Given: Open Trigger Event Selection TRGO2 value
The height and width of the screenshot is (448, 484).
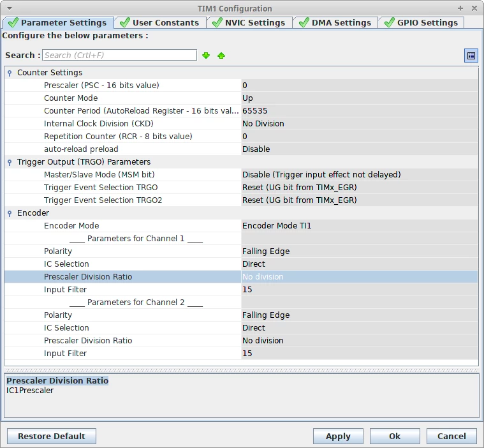Looking at the screenshot, I should click(x=360, y=200).
